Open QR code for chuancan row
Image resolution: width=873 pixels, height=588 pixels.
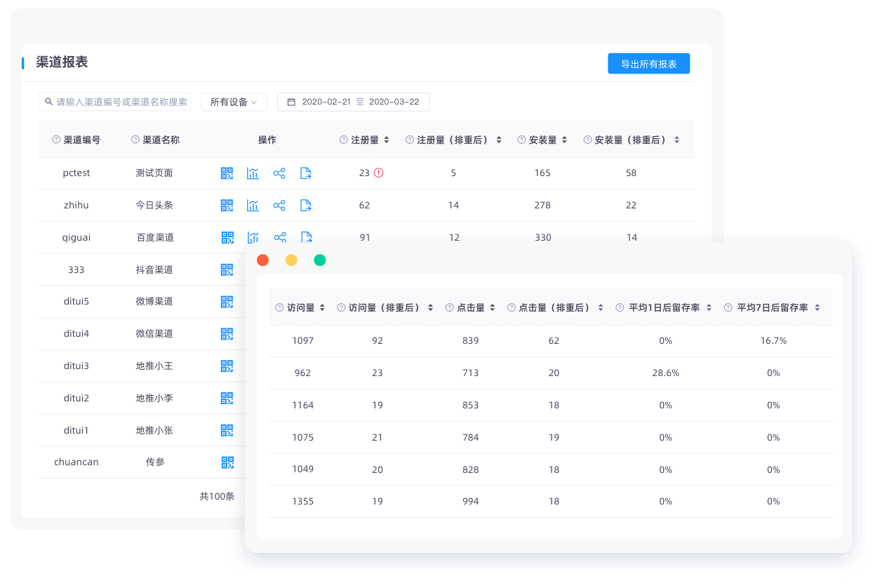pos(227,462)
